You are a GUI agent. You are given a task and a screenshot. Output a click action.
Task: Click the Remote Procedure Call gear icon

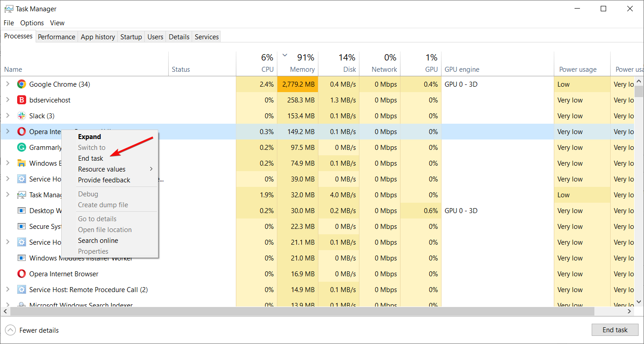[x=21, y=289]
